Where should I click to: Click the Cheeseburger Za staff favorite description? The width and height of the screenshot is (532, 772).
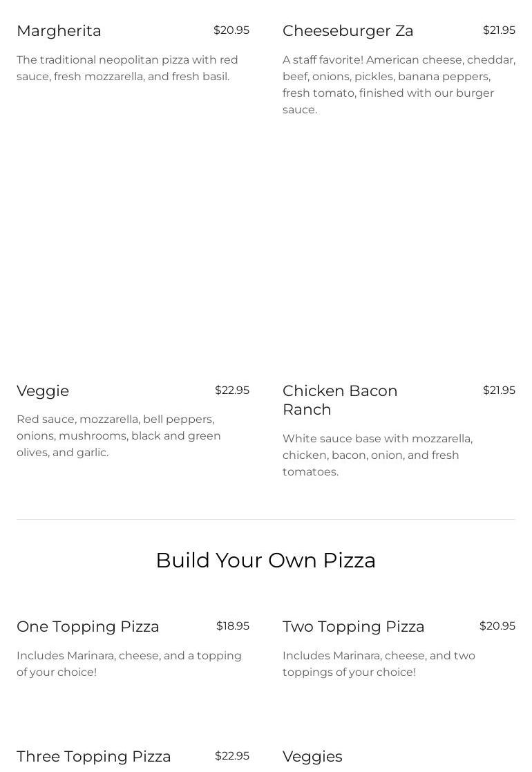coord(399,84)
